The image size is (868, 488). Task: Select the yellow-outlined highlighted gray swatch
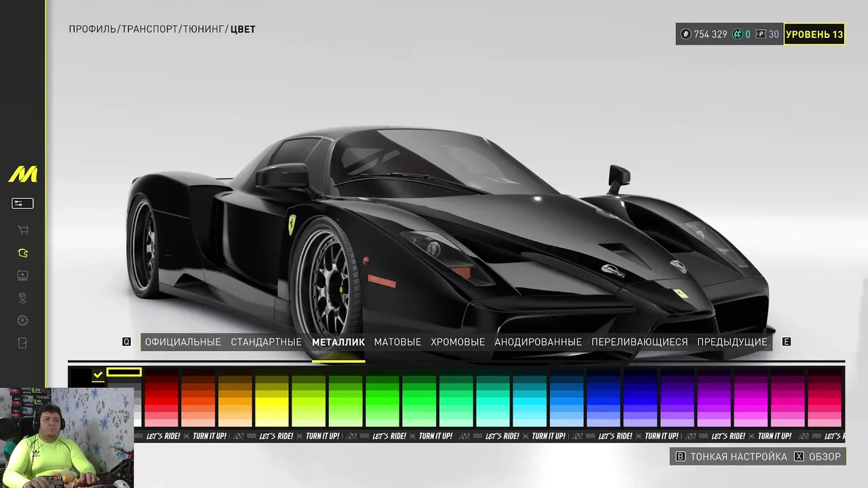coord(124,372)
